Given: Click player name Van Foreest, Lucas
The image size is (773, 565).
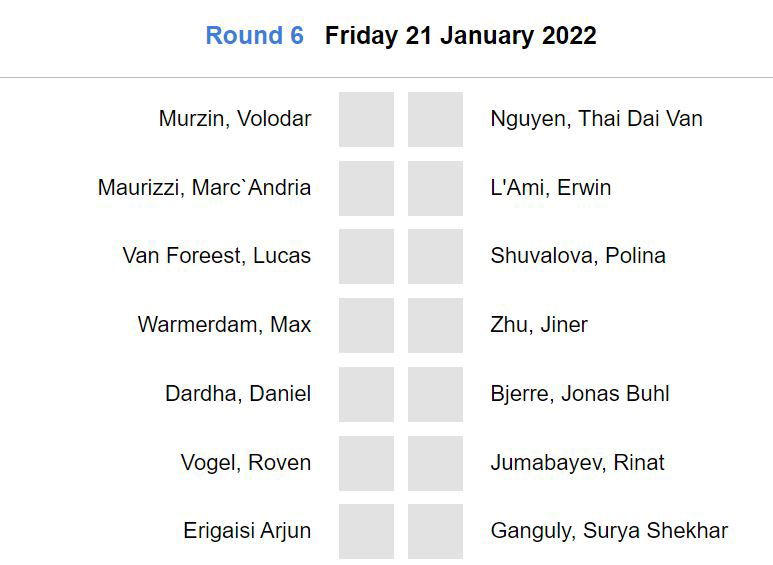Looking at the screenshot, I should 217,256.
